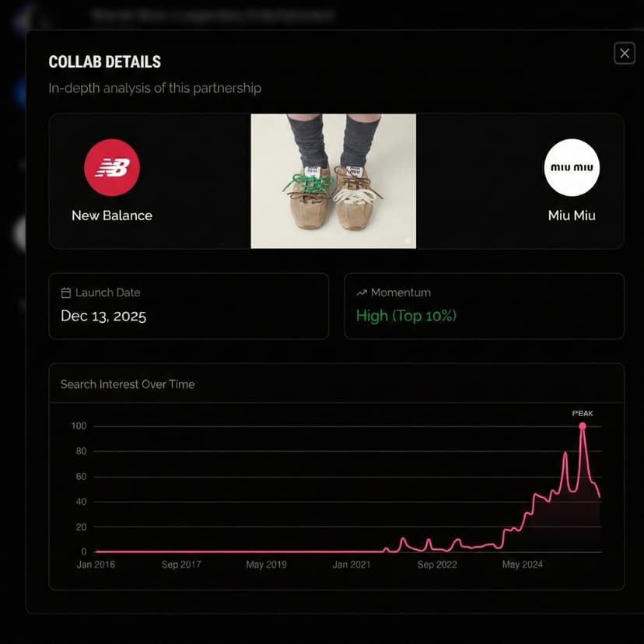Click the calendar icon beside Launch Date
The image size is (644, 644).
pyautogui.click(x=66, y=293)
